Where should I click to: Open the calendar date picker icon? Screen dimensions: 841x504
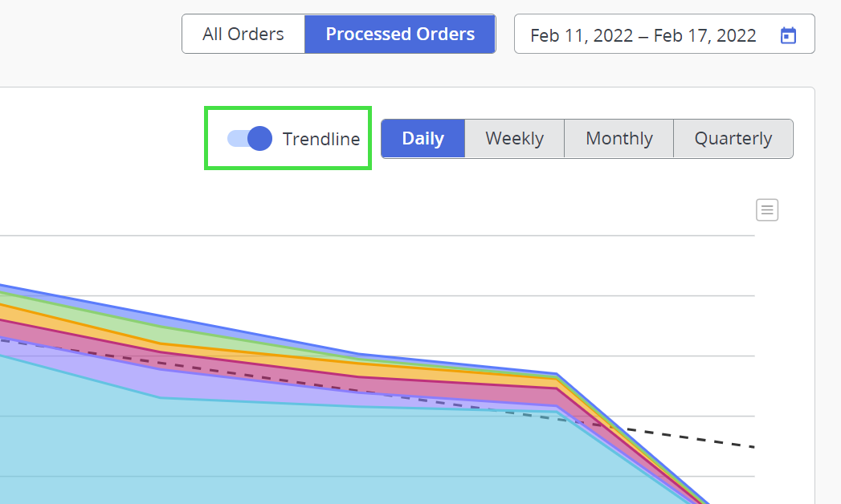pyautogui.click(x=788, y=35)
